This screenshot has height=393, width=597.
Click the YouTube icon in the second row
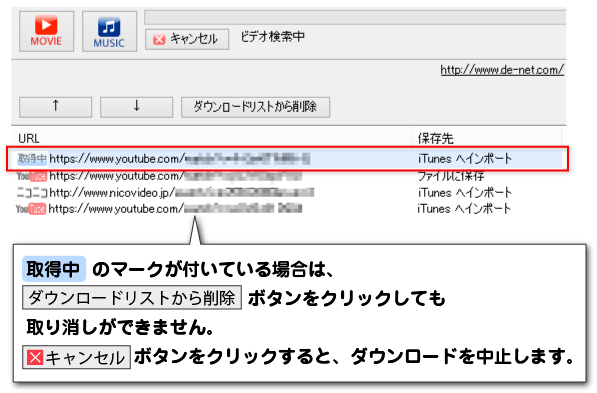point(32,176)
